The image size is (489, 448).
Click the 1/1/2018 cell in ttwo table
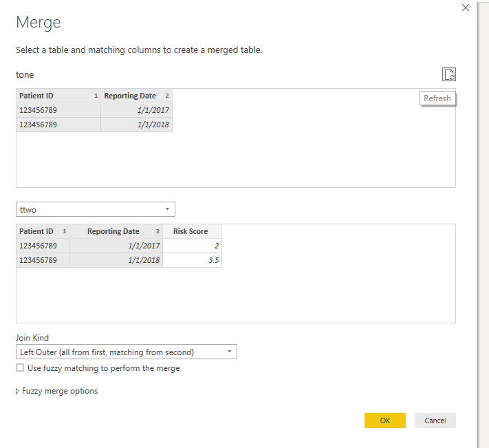[x=116, y=260]
